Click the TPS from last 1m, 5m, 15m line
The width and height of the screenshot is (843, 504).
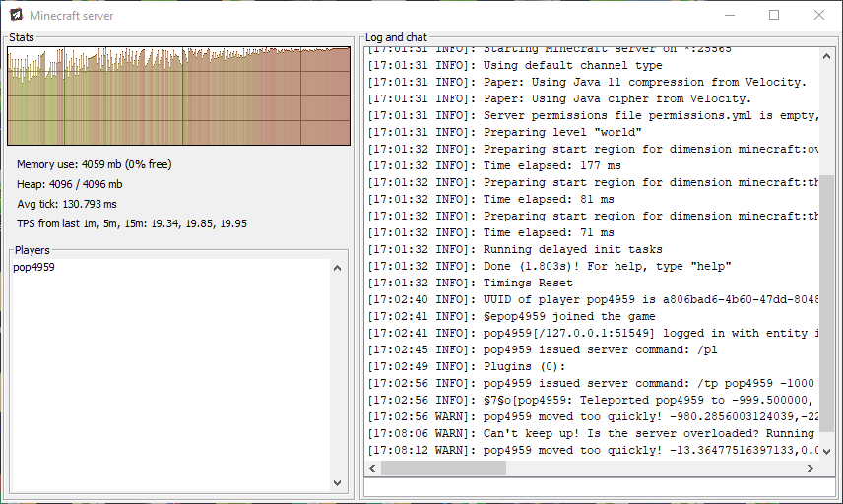132,223
